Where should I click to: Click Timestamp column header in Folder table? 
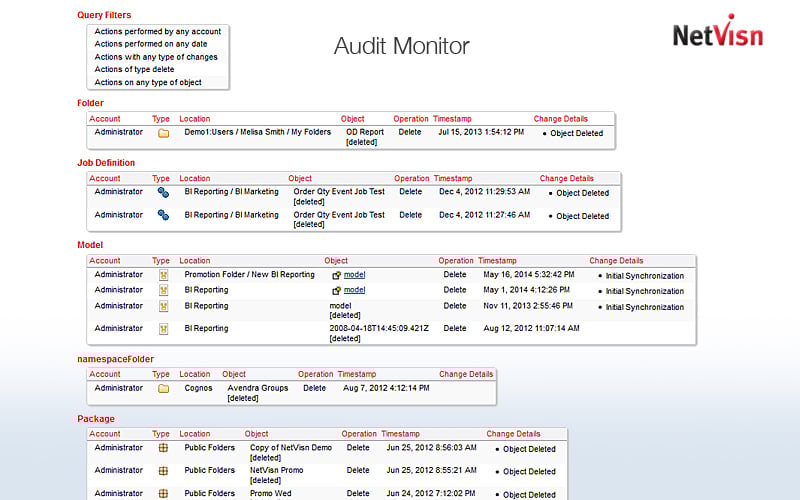pos(457,119)
